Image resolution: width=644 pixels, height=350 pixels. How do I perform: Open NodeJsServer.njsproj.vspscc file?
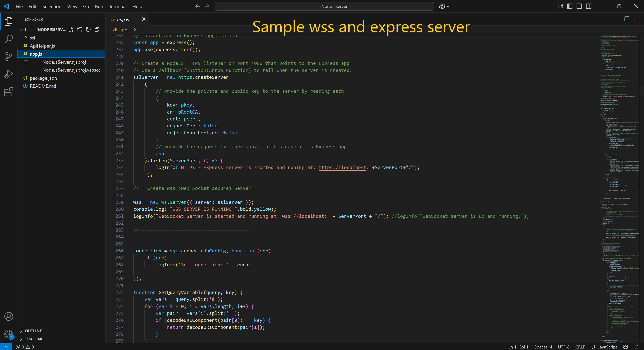pyautogui.click(x=61, y=70)
